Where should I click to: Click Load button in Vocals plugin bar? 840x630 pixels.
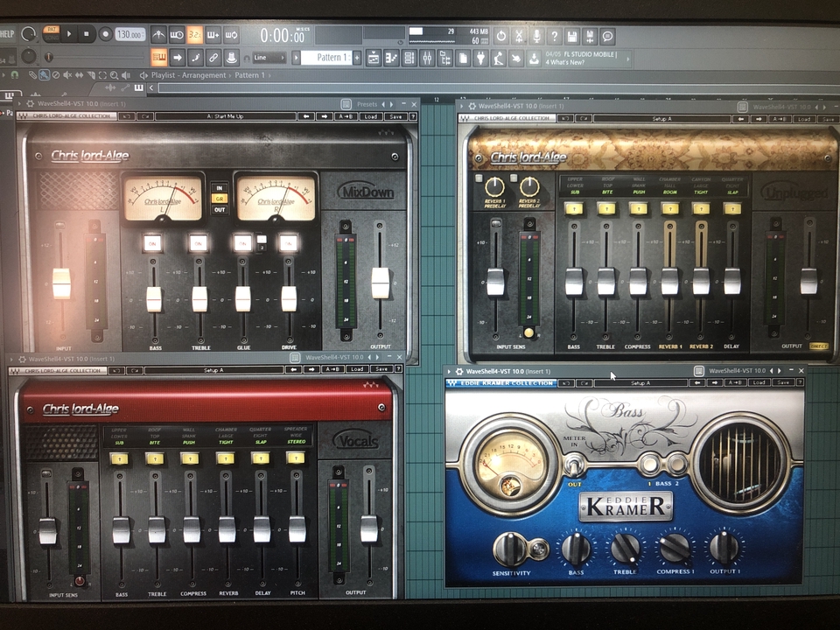pyautogui.click(x=357, y=369)
